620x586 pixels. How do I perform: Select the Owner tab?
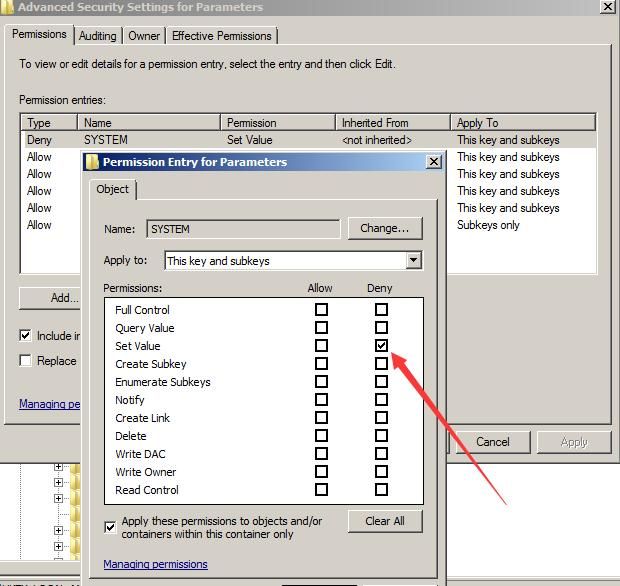(x=144, y=36)
